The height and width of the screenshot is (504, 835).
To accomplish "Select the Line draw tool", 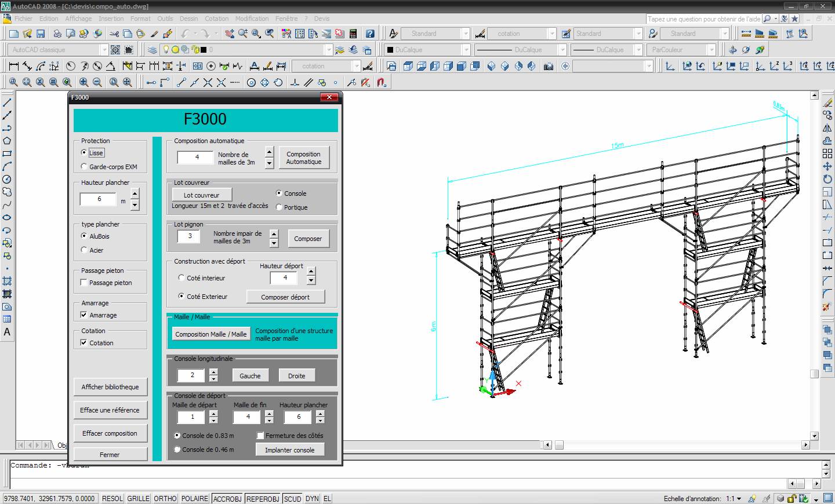I will (7, 103).
